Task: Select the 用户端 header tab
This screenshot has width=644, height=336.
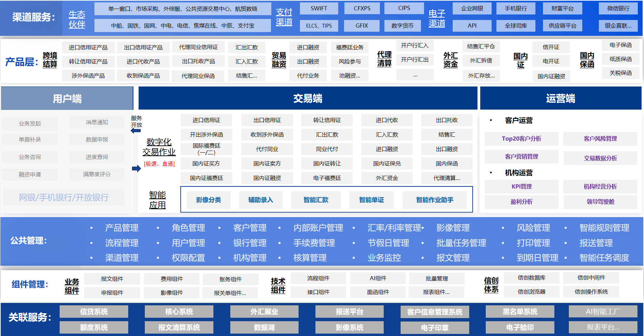Action: (x=67, y=99)
